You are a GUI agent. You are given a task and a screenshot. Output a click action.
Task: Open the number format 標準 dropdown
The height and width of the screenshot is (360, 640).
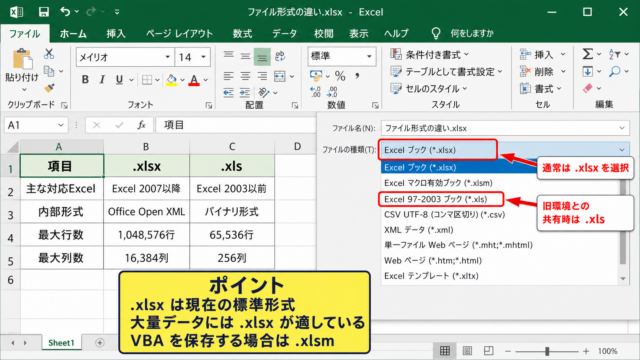coord(369,56)
